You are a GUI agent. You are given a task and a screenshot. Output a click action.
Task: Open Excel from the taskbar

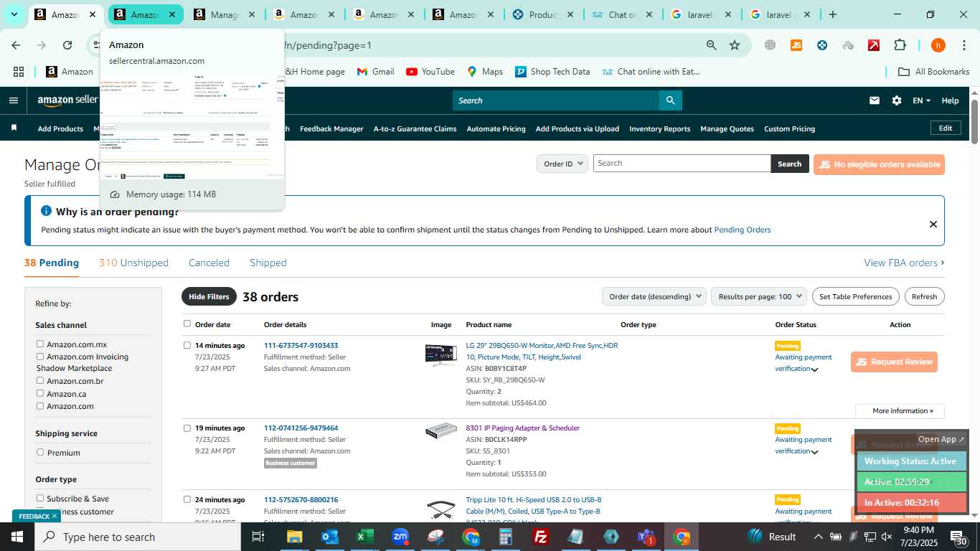coord(364,537)
